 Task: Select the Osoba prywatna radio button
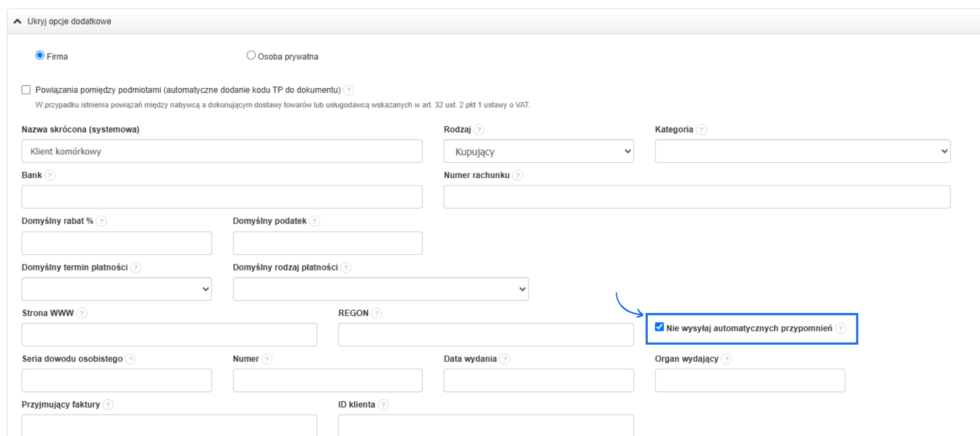(x=251, y=55)
